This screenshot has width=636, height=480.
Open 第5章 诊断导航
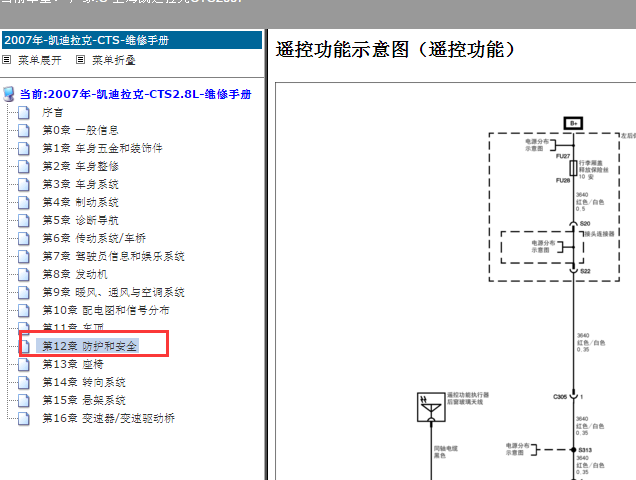tap(80, 220)
